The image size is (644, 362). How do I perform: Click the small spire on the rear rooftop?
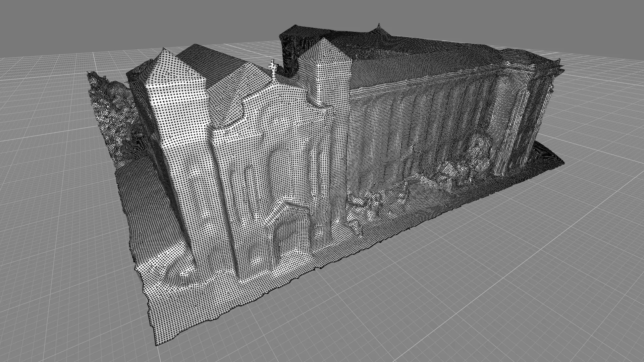pos(379,26)
